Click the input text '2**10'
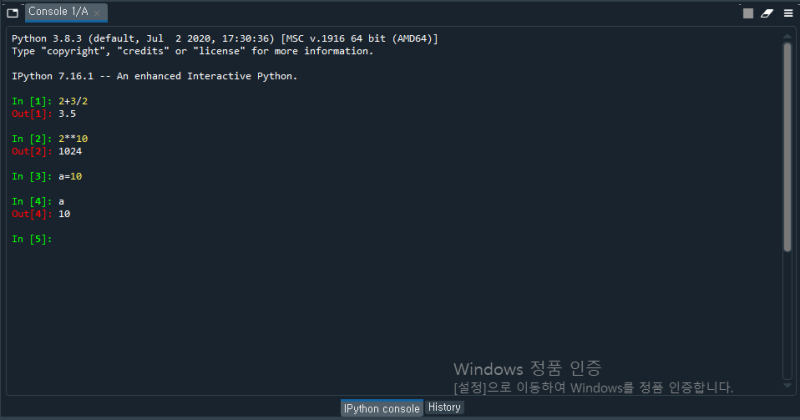 pos(73,139)
